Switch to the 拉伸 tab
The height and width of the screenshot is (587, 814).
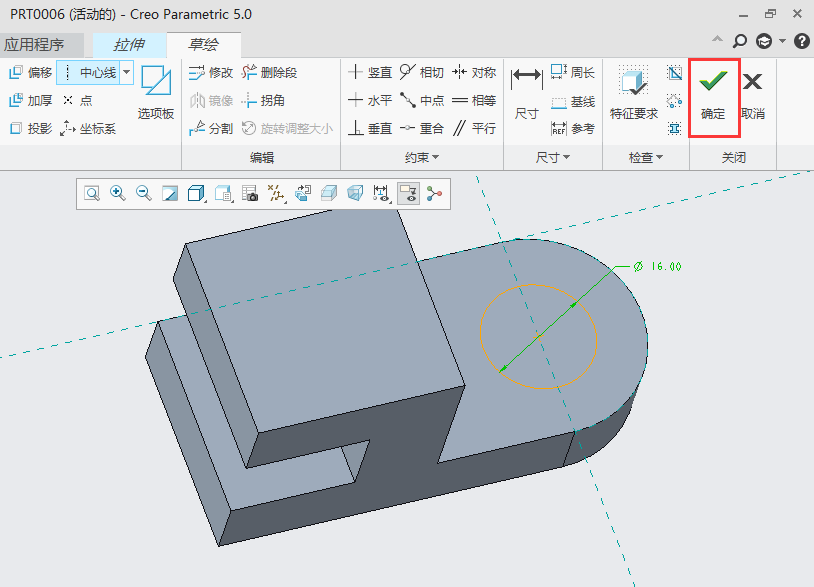click(128, 45)
